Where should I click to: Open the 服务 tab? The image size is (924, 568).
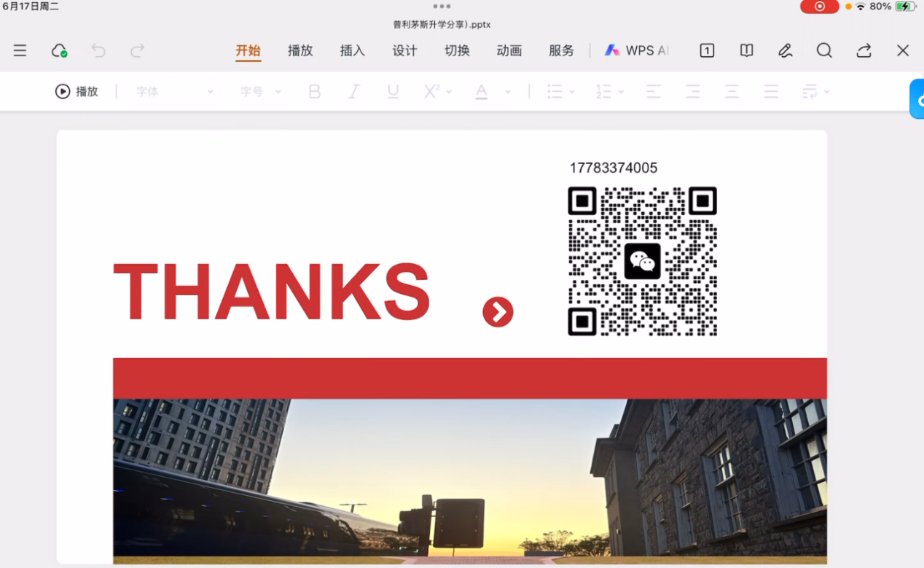(x=561, y=50)
